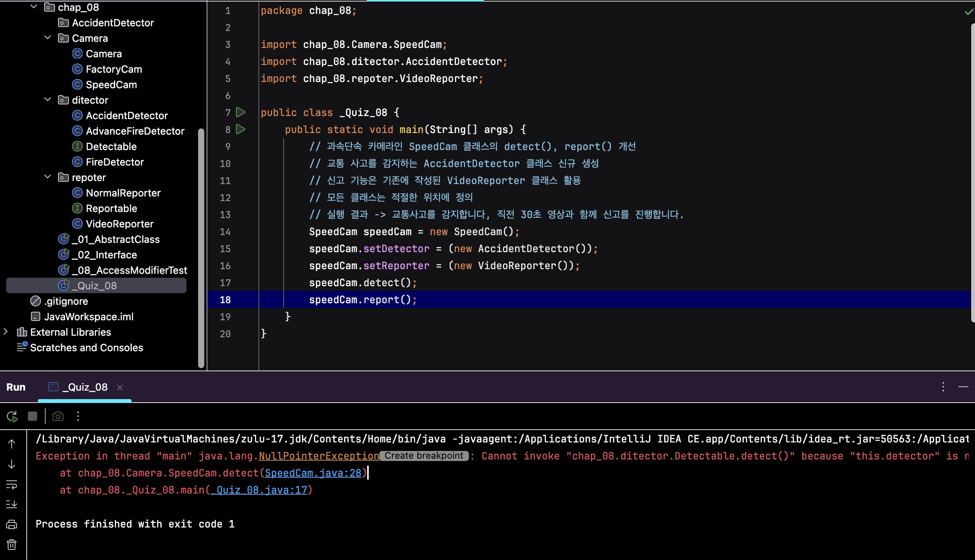The height and width of the screenshot is (560, 975).
Task: Toggle scroll to end console icon
Action: pos(12,504)
